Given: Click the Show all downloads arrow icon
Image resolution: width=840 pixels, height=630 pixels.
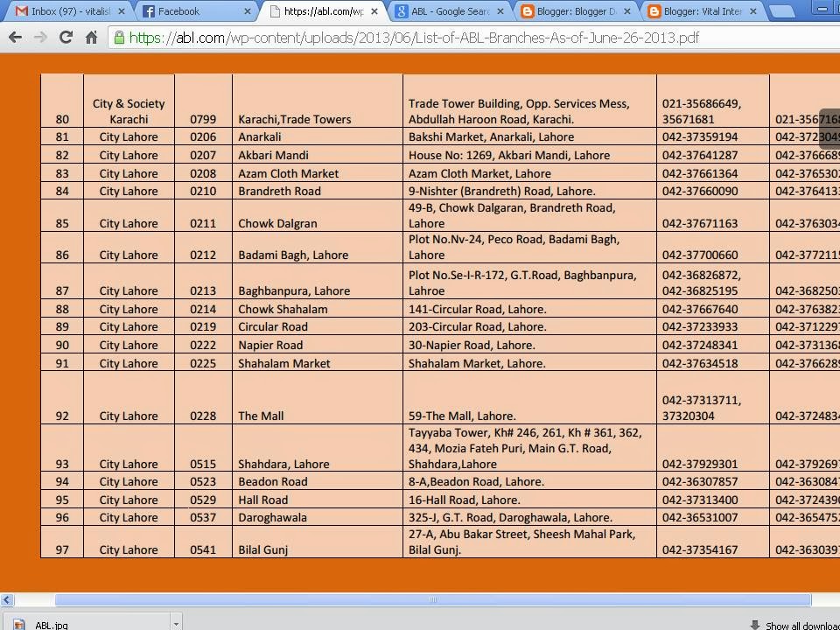Looking at the screenshot, I should (x=755, y=625).
